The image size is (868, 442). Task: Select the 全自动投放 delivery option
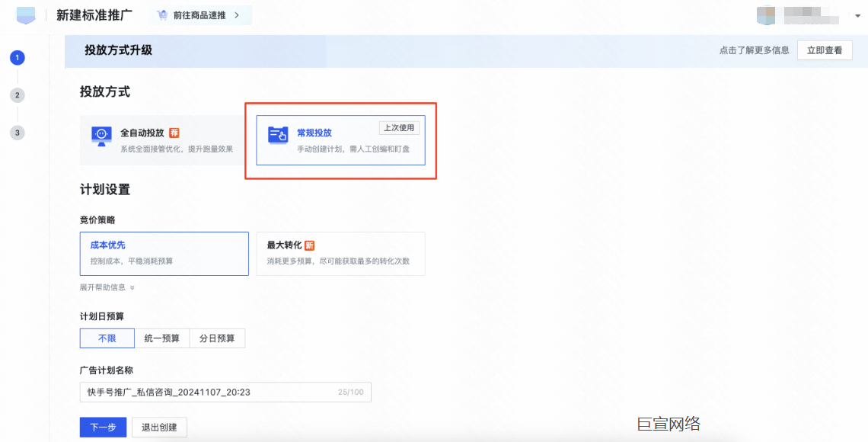point(164,140)
